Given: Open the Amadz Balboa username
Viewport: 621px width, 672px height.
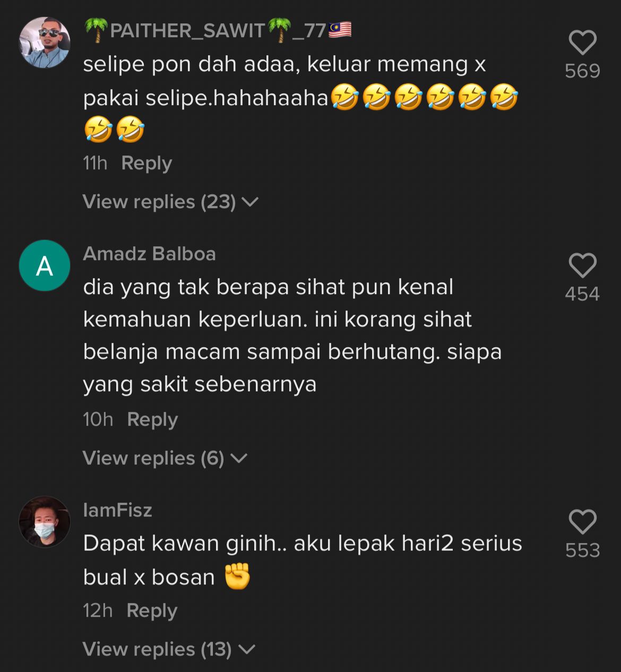Looking at the screenshot, I should pos(149,254).
